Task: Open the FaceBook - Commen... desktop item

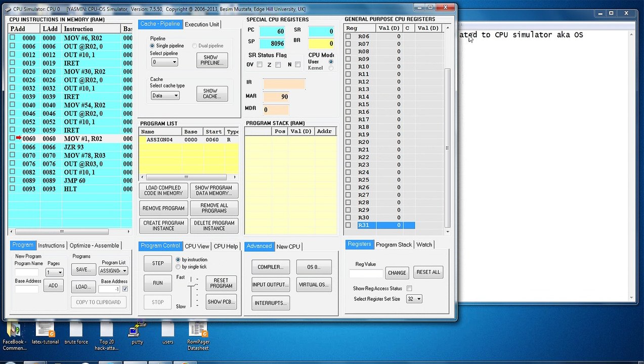Action: click(14, 337)
